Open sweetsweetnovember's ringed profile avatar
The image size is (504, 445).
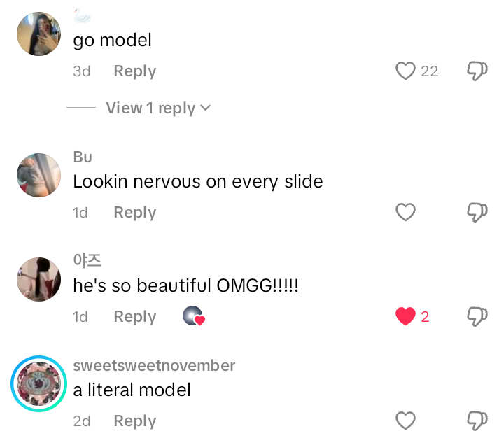[39, 383]
